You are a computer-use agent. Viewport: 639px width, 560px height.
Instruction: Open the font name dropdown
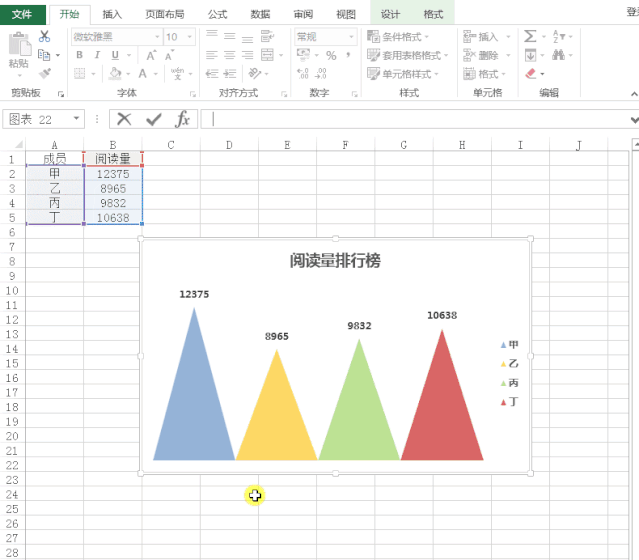(157, 37)
